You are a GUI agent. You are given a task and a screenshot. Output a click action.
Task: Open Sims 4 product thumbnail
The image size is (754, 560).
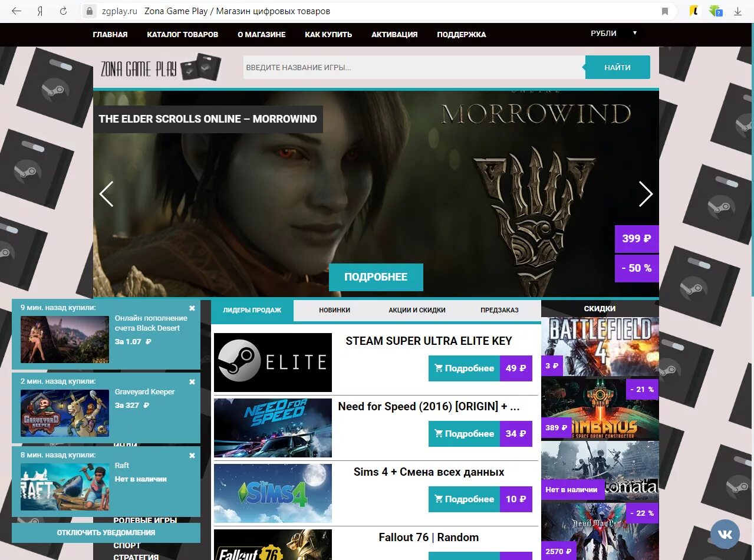tap(273, 493)
